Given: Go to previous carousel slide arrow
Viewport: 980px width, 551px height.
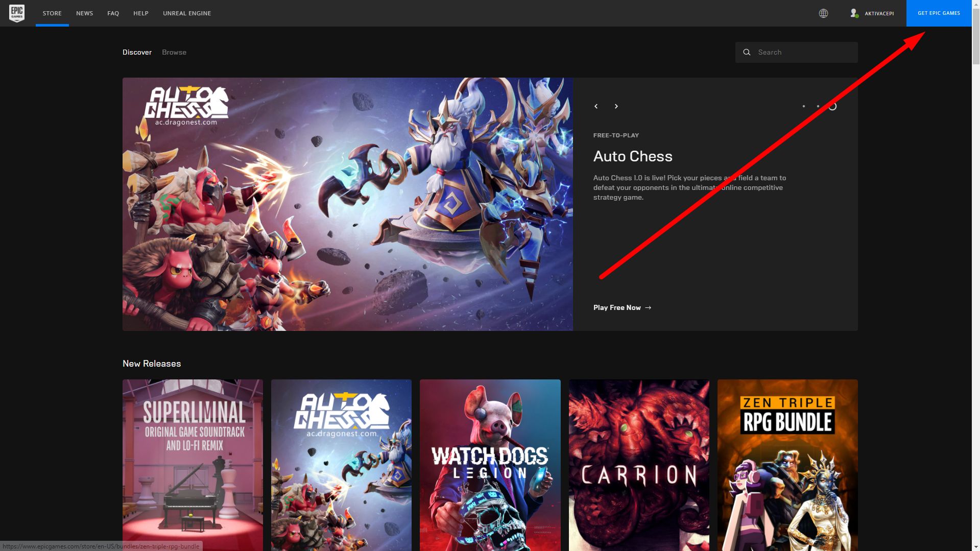Looking at the screenshot, I should [596, 106].
